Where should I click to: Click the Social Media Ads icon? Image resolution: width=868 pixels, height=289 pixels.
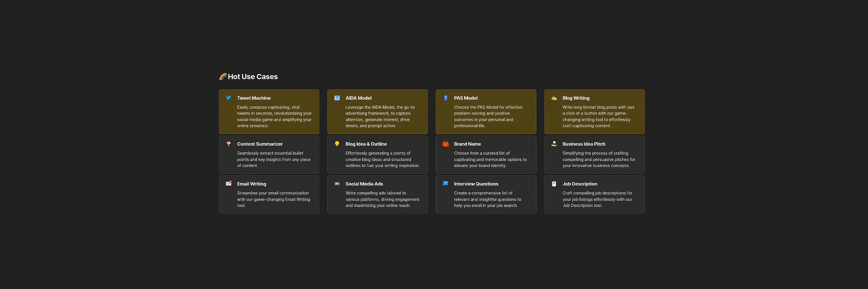(x=337, y=184)
